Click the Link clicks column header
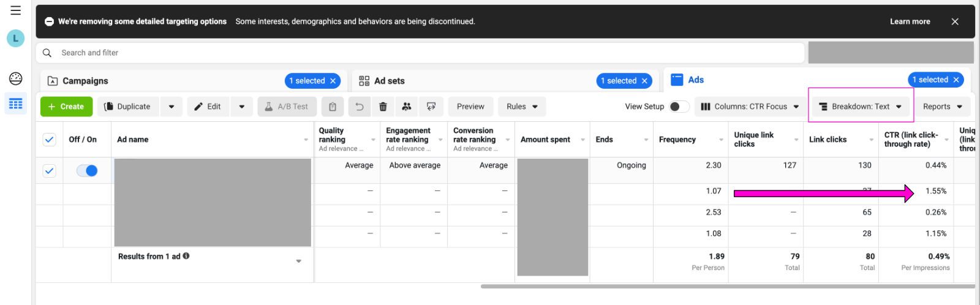 (x=840, y=140)
